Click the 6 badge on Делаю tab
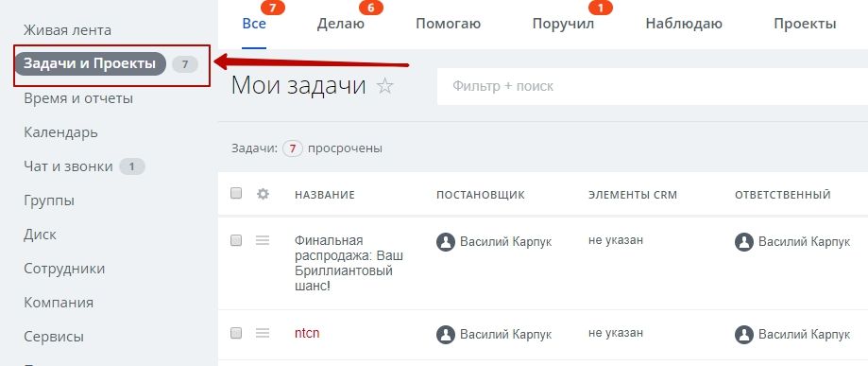 [371, 8]
